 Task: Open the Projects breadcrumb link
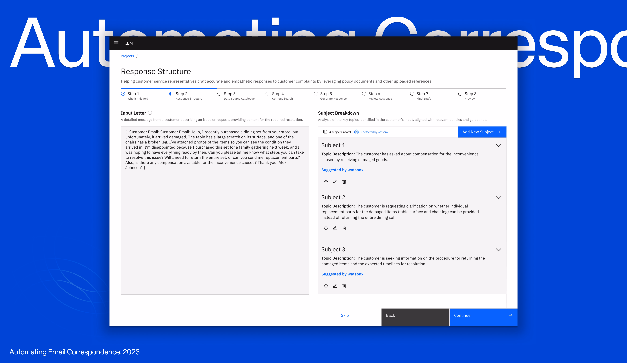(127, 56)
